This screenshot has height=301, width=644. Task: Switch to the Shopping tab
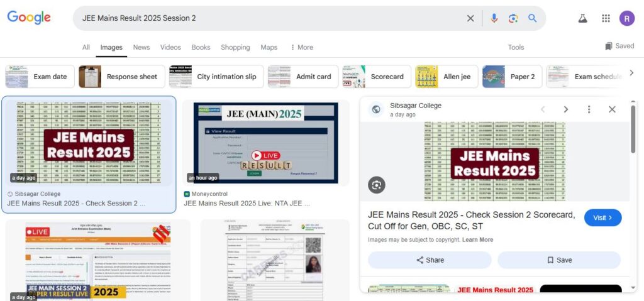[x=235, y=47]
